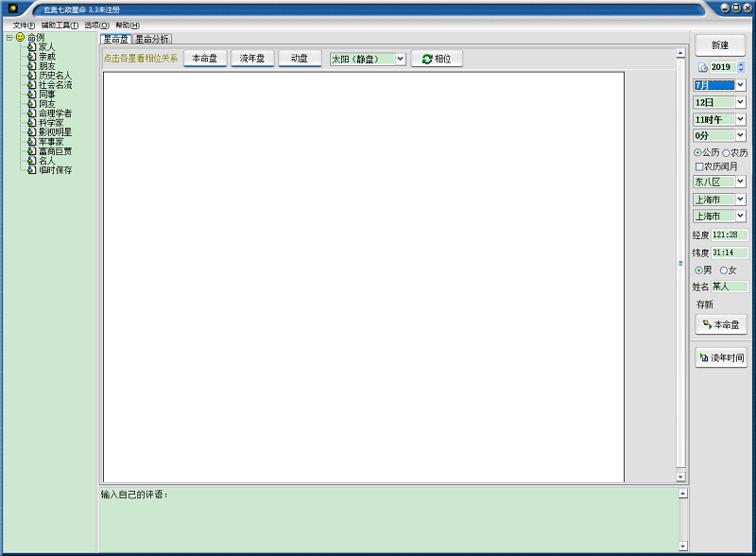Enable the 农历闰月 checkbox
This screenshot has width=756, height=556.
pos(699,166)
